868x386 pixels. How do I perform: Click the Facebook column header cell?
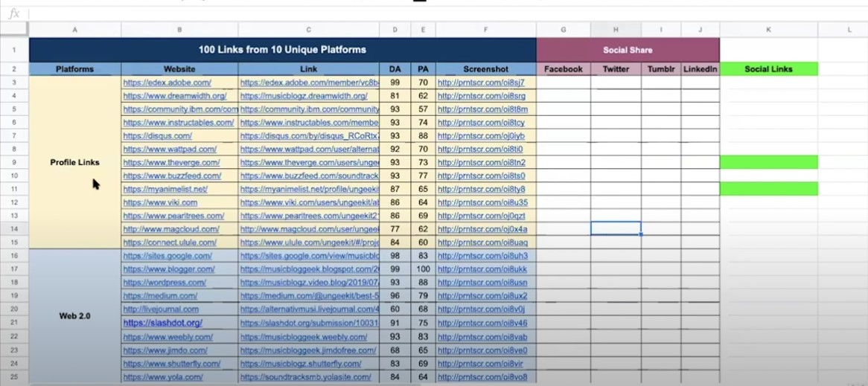coord(564,69)
